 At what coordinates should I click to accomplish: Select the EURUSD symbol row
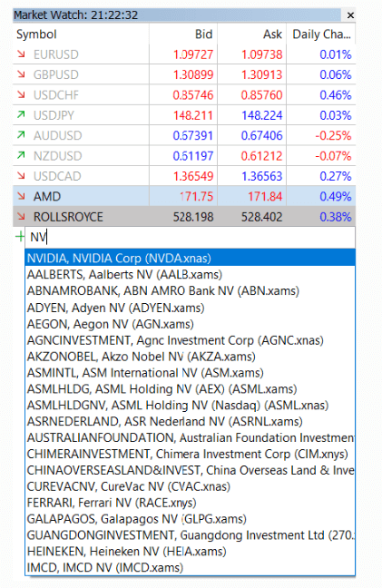184,54
